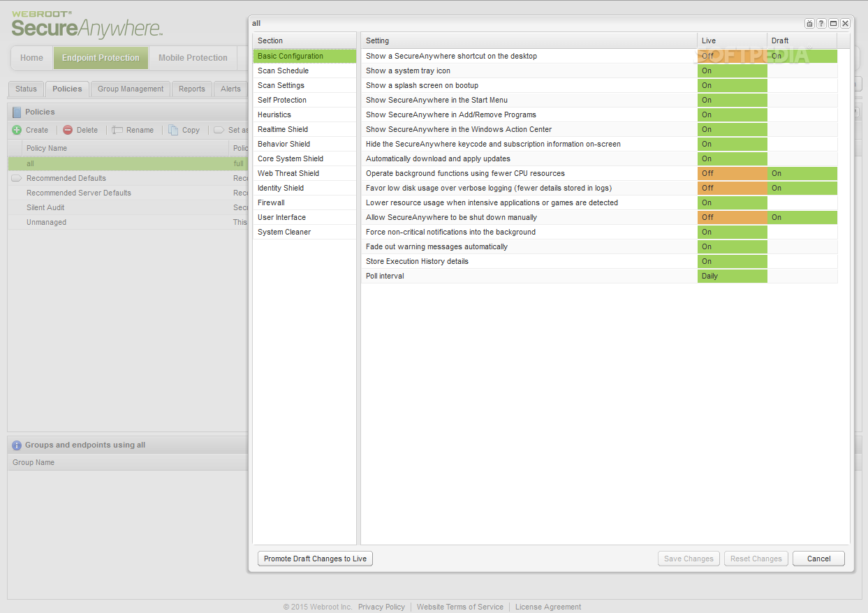Click Live On for Windows Action Center setting
868x613 pixels.
pyautogui.click(x=732, y=129)
